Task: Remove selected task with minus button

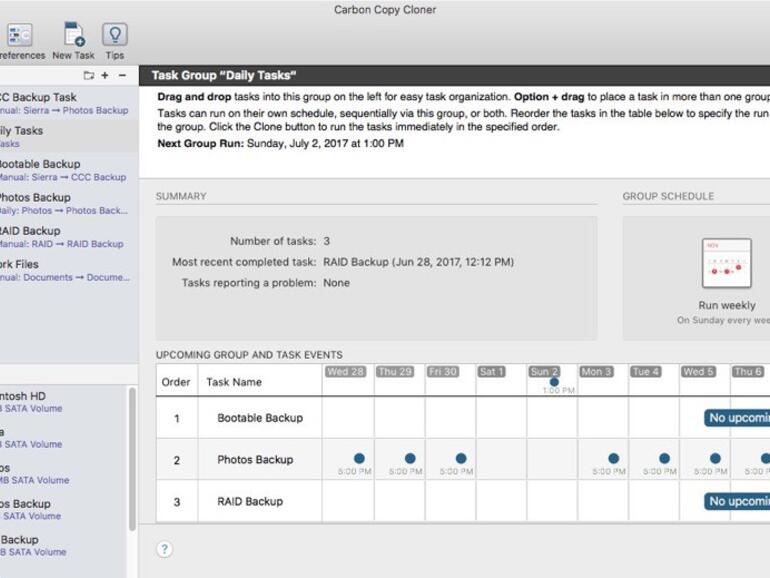Action: (122, 75)
